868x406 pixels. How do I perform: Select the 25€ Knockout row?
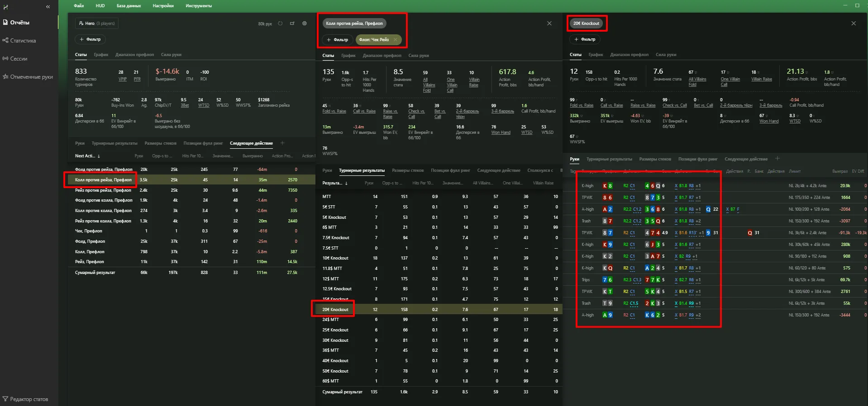click(335, 330)
